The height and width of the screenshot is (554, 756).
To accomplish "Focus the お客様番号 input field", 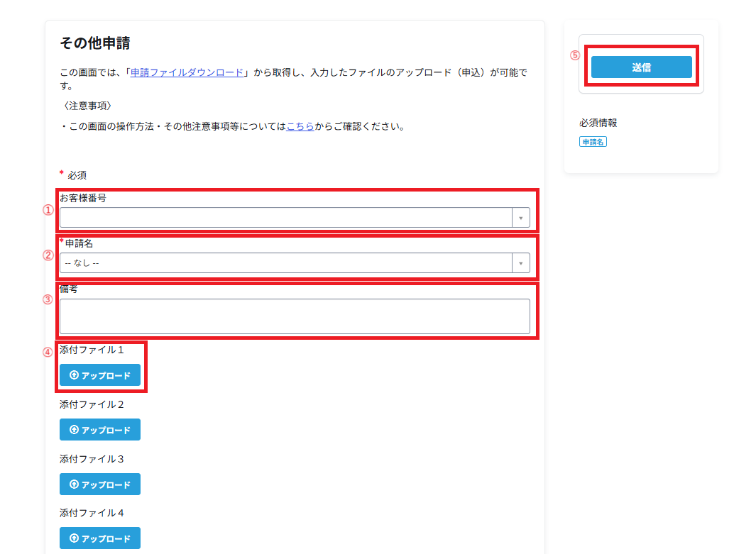I will click(x=285, y=218).
